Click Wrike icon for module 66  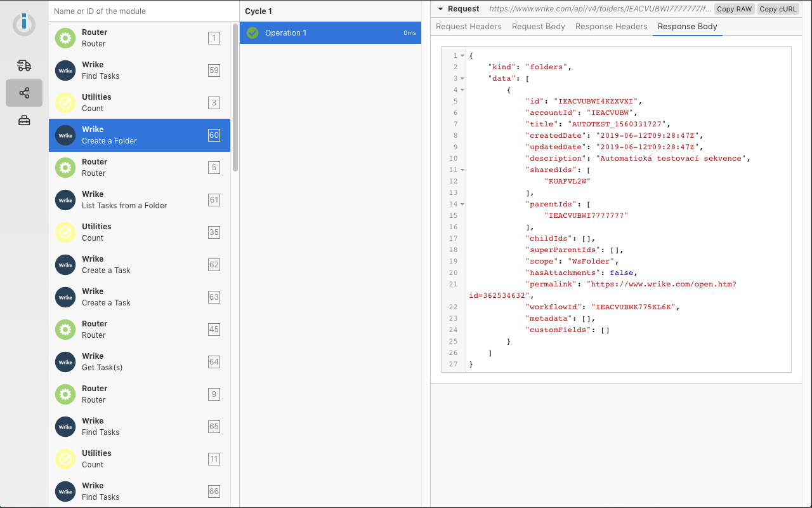[65, 491]
